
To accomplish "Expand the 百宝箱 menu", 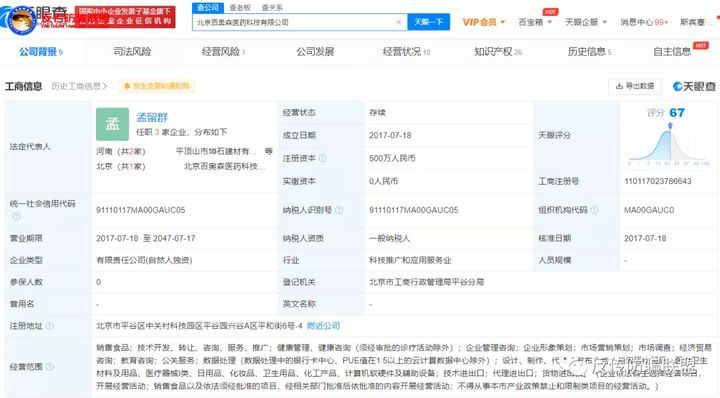I will click(x=534, y=22).
